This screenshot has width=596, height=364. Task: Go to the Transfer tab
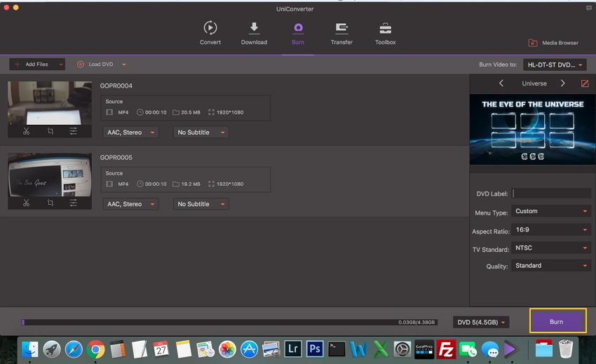coord(341,33)
